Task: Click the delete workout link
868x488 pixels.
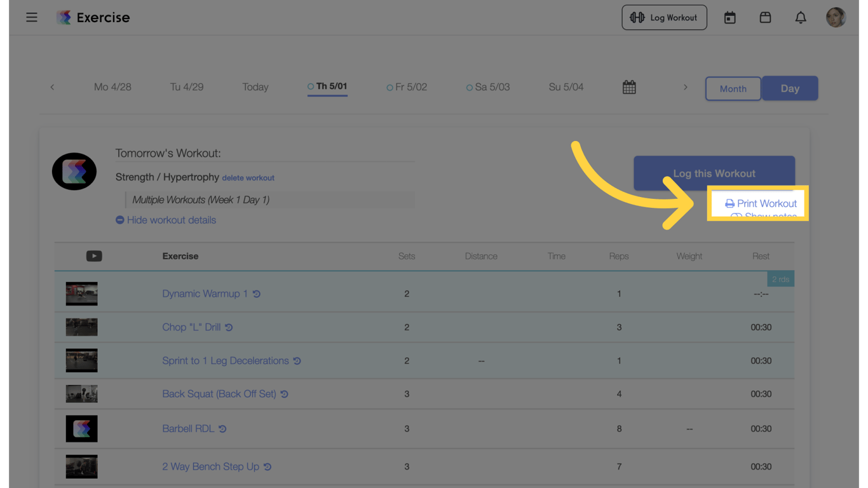Action: point(248,178)
